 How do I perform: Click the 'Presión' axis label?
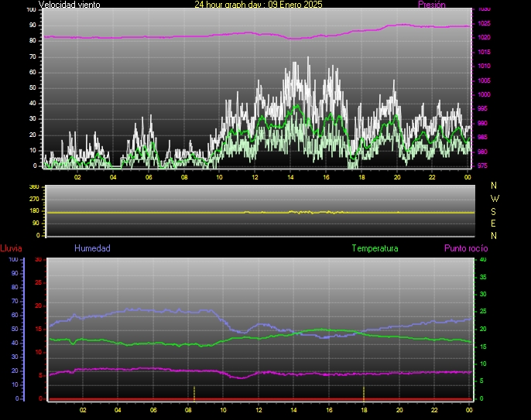pyautogui.click(x=432, y=5)
